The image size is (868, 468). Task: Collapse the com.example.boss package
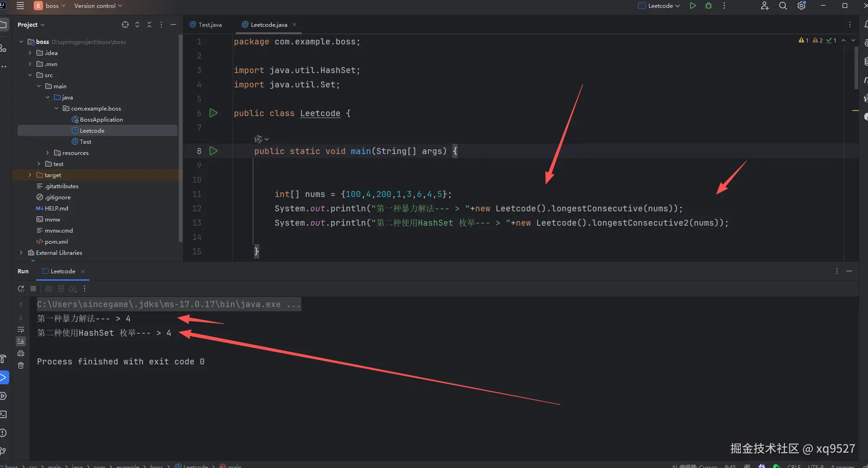[56, 108]
